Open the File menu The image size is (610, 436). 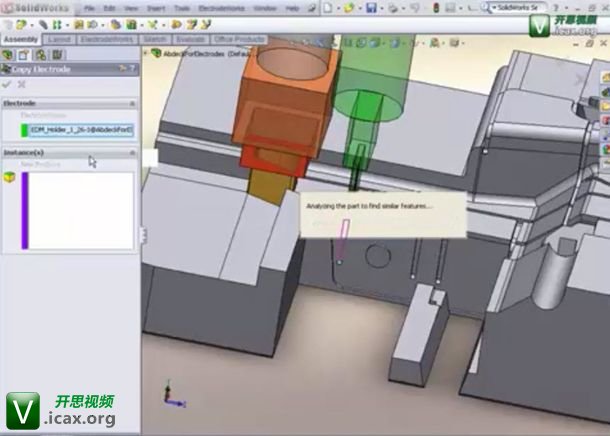(89, 8)
